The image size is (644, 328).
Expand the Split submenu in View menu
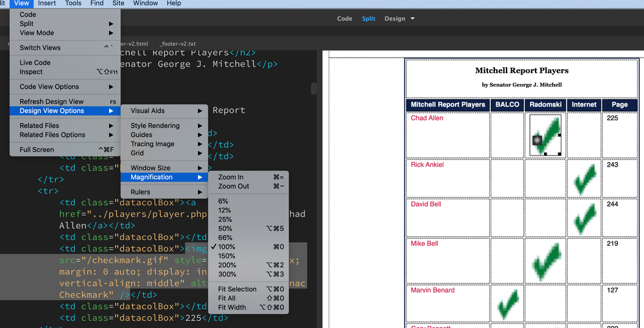pos(65,23)
